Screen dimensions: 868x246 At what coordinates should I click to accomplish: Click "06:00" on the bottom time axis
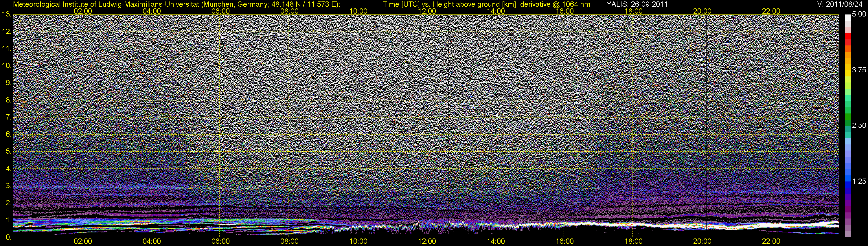(x=220, y=241)
